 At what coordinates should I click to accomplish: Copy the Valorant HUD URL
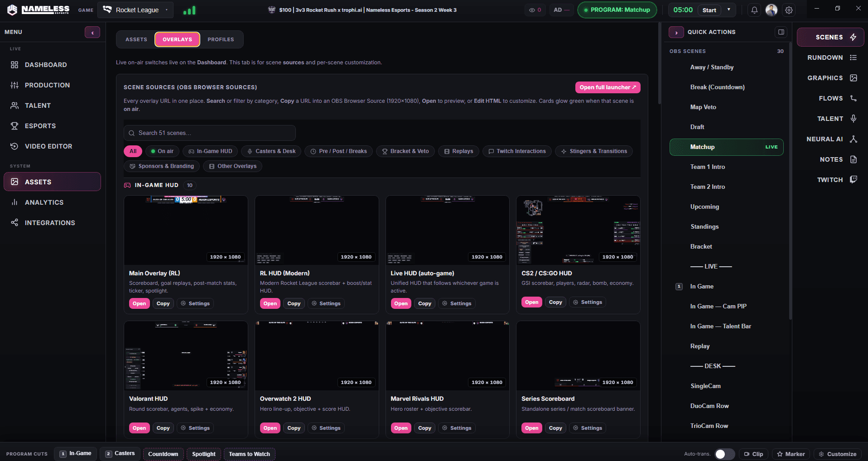tap(163, 428)
